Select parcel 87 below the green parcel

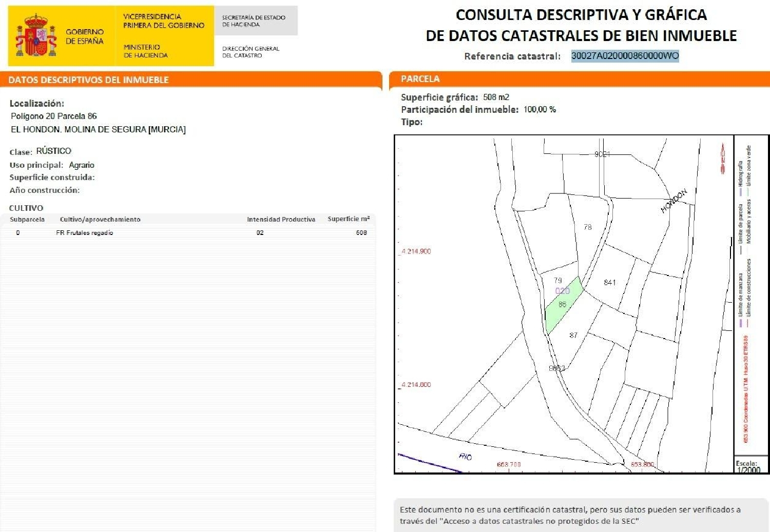coord(573,335)
